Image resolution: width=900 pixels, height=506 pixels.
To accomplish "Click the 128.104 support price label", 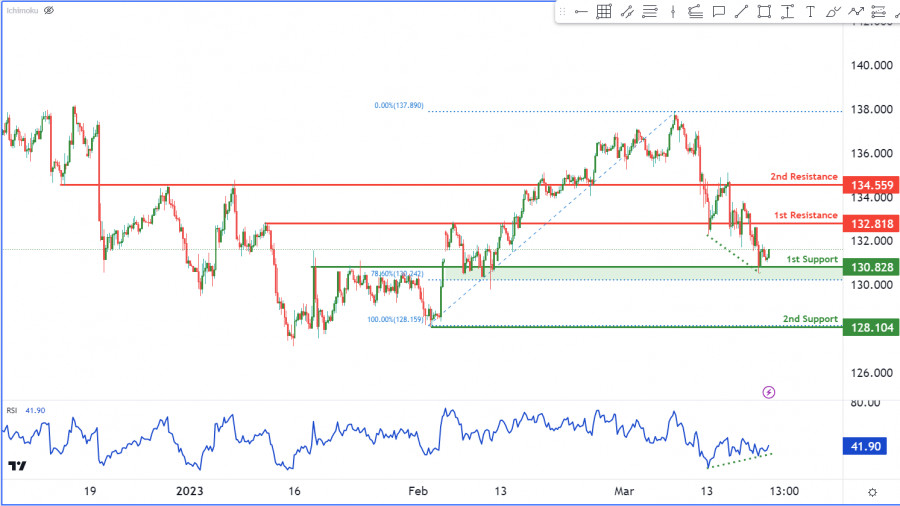I will point(871,328).
